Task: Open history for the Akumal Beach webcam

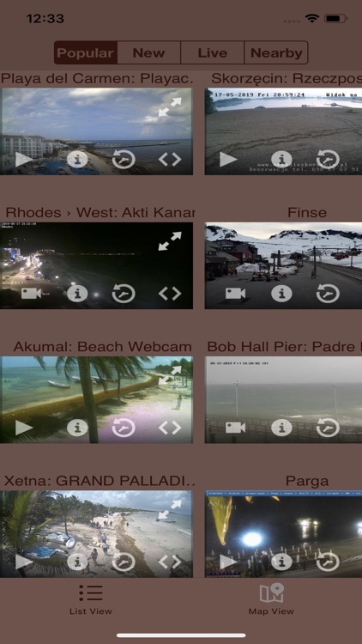Action: point(124,428)
